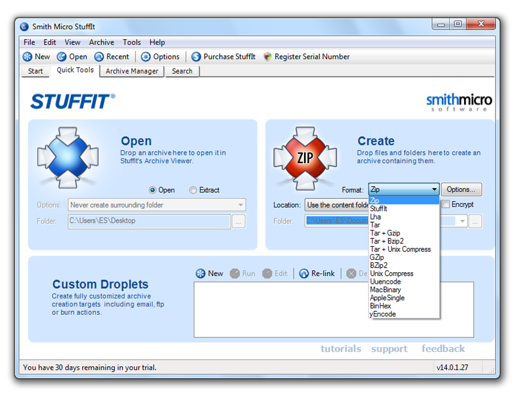Expand the Create folder path dropdown arrow
Viewport: 532px width, 400px height.
(462, 221)
